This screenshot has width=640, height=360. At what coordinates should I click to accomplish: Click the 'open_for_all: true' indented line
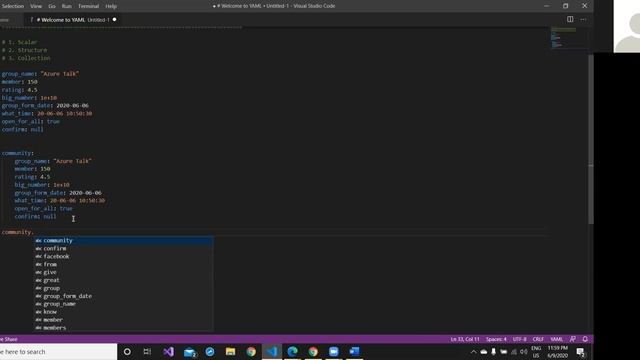[x=43, y=209]
